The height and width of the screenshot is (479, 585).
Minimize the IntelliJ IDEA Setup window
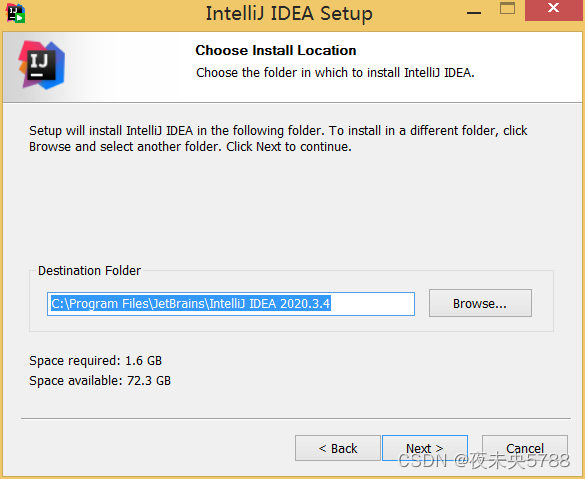(x=474, y=13)
